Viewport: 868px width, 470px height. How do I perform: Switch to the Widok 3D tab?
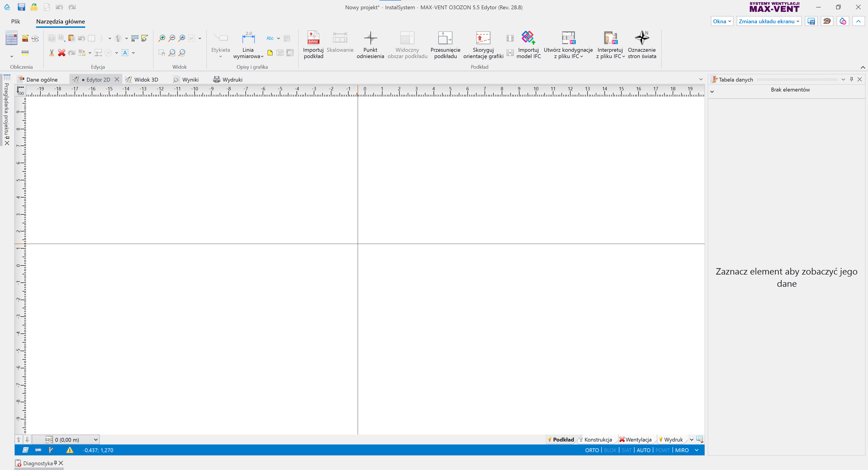point(142,80)
